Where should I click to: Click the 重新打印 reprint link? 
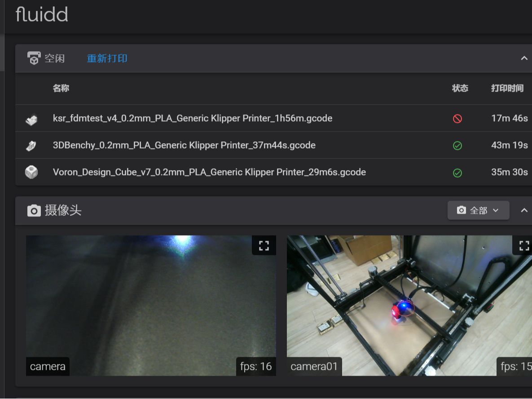pos(107,58)
